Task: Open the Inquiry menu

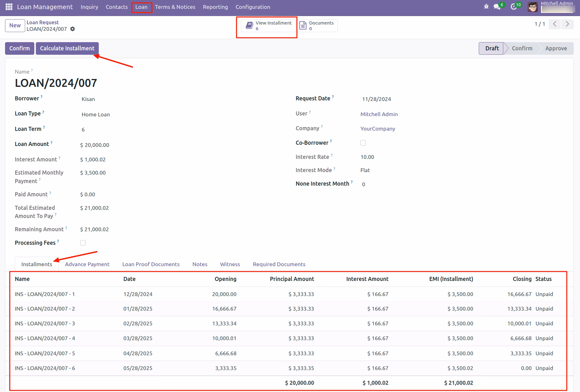Action: (x=89, y=7)
